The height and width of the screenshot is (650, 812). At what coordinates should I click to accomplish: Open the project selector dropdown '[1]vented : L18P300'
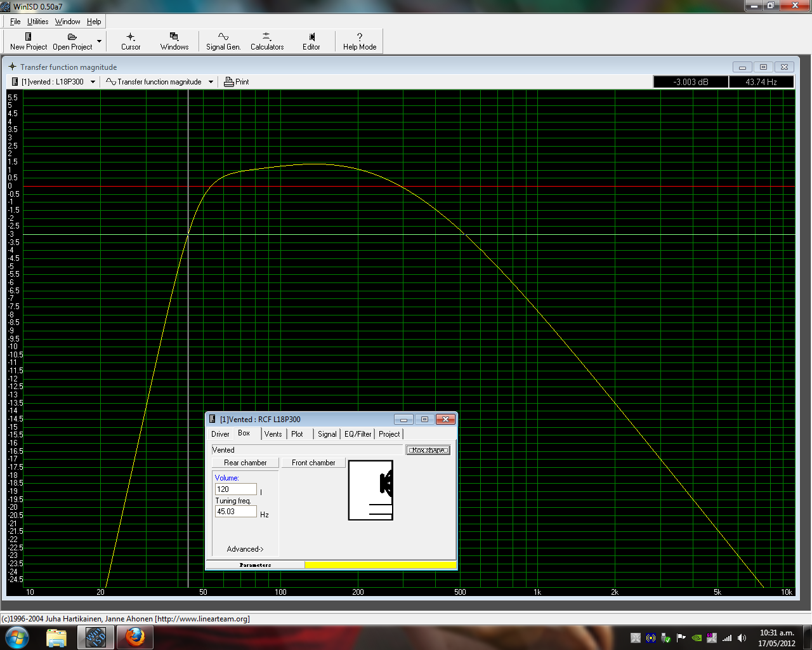pos(93,82)
